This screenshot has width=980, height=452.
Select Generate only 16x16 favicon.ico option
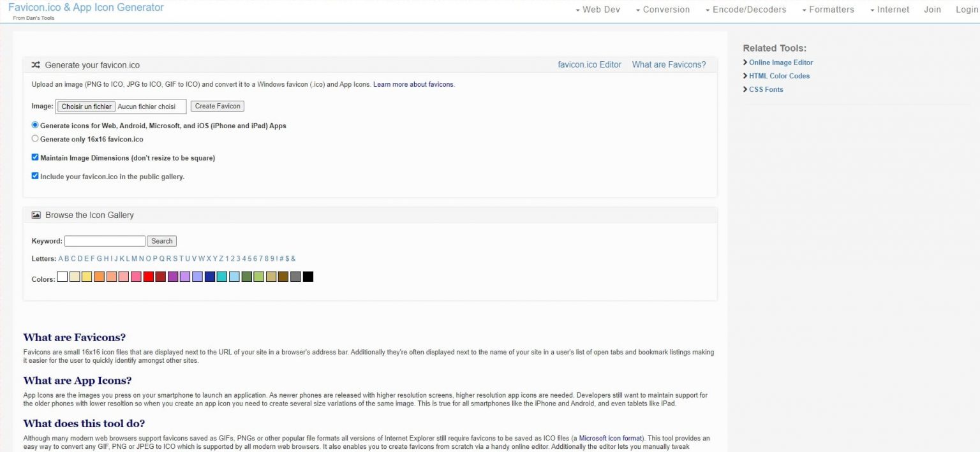point(35,138)
